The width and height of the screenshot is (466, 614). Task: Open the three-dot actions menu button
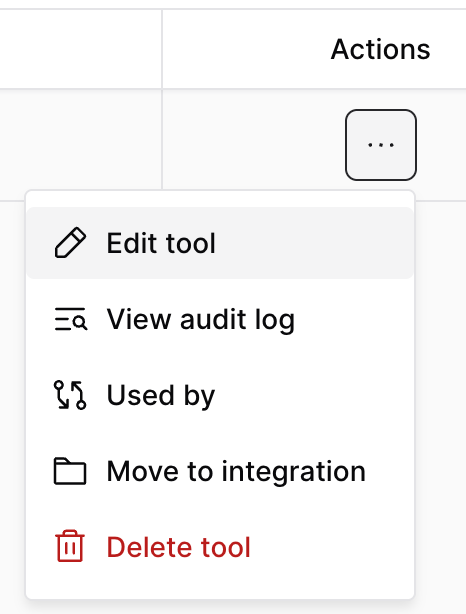pyautogui.click(x=381, y=145)
